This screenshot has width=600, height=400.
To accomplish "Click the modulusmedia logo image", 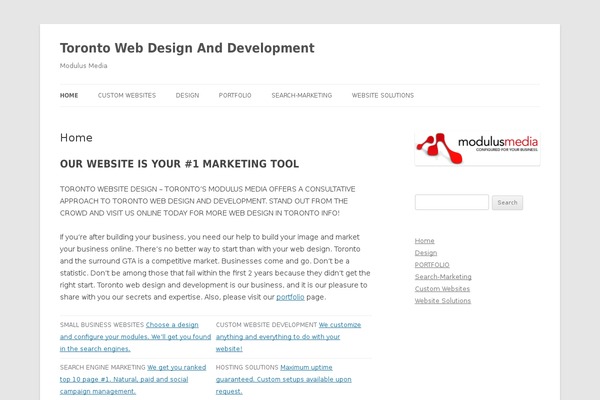I will coord(477,148).
